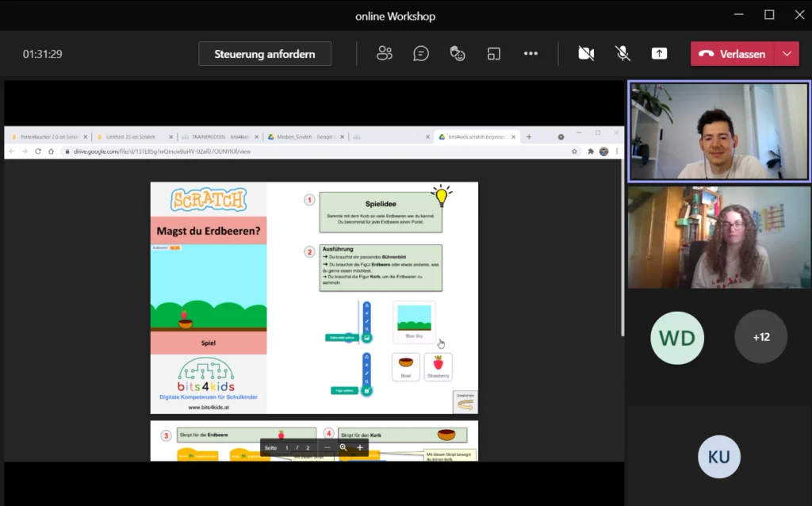
Task: Open the Chrome three-dot menu
Action: coord(617,151)
